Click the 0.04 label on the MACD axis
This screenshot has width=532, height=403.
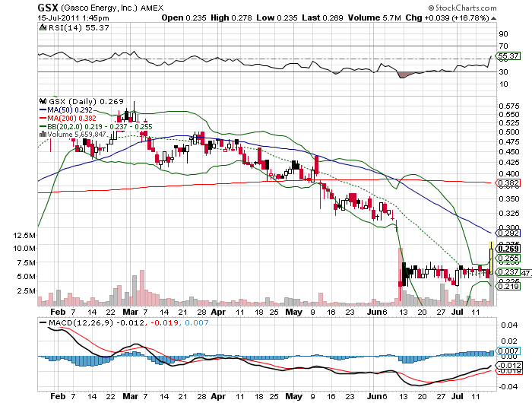(x=509, y=325)
